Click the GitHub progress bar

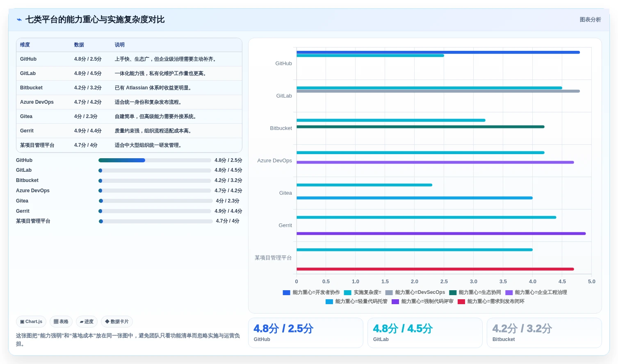click(155, 160)
